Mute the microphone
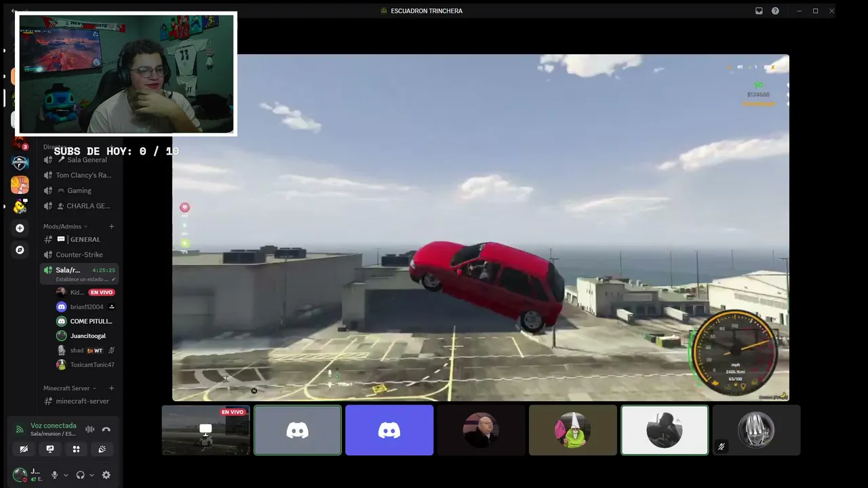Image resolution: width=868 pixels, height=488 pixels. pos(55,475)
